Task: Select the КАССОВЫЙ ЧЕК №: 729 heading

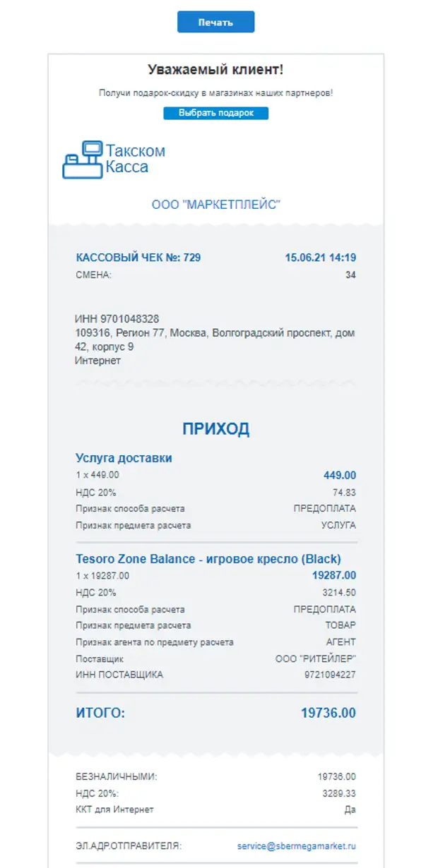Action: (x=138, y=258)
